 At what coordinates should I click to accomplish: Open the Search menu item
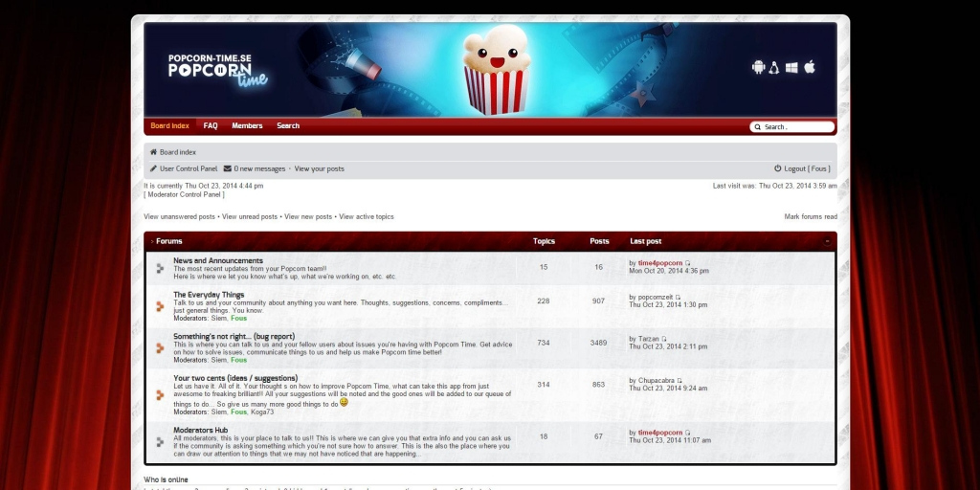[288, 125]
